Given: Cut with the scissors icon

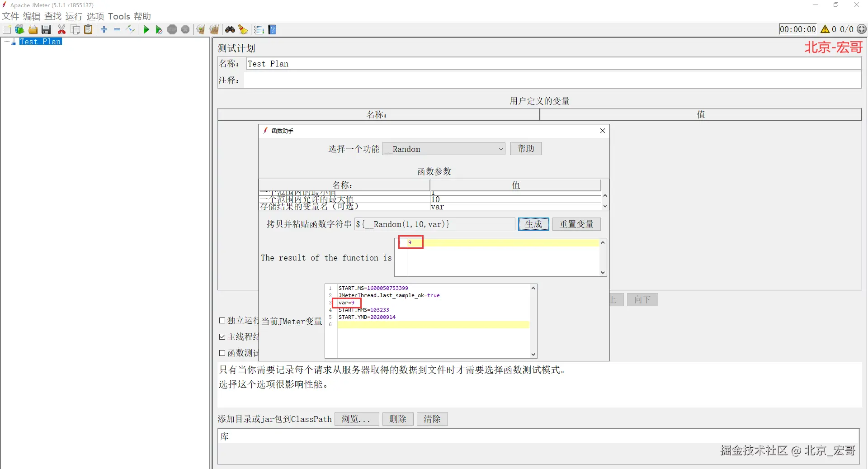Looking at the screenshot, I should click(62, 29).
